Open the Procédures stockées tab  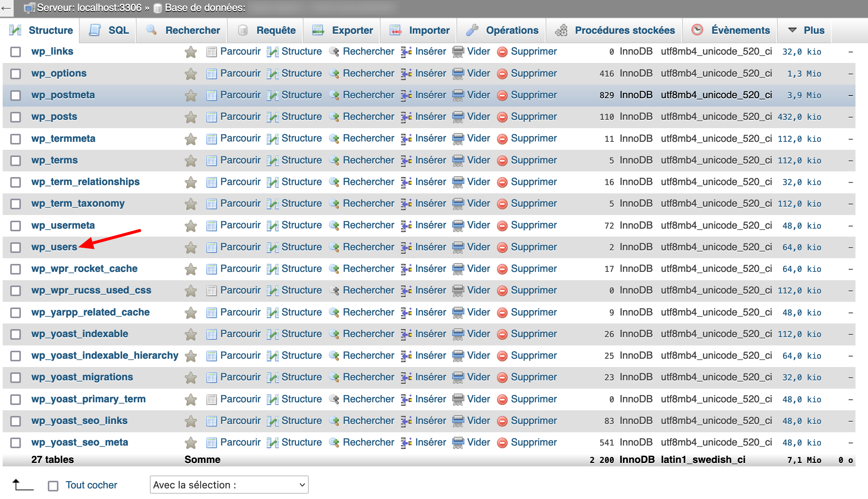(615, 30)
